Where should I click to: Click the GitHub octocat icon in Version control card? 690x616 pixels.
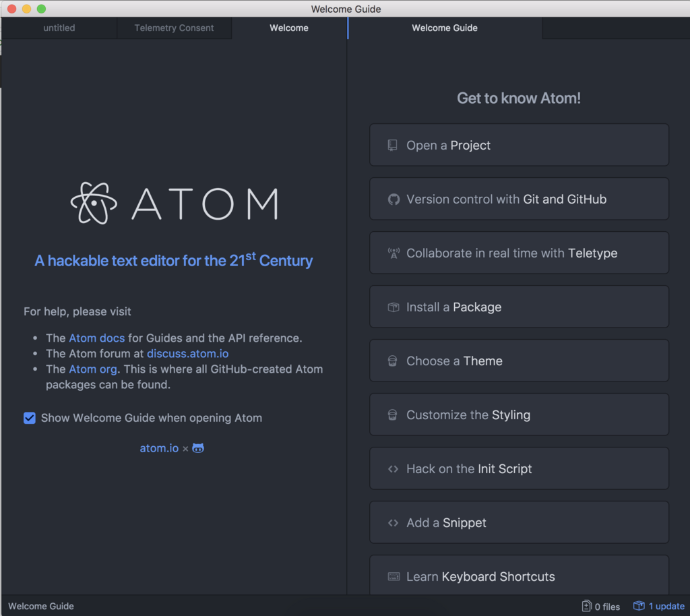[394, 199]
